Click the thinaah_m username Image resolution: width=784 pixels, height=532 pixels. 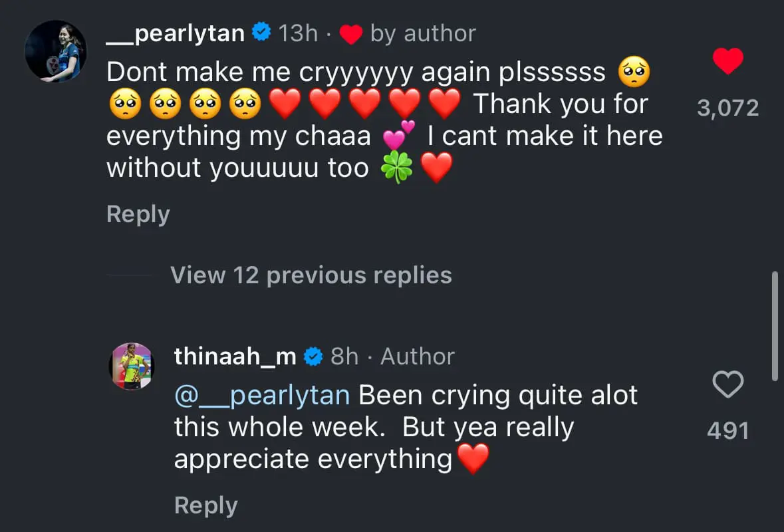235,356
